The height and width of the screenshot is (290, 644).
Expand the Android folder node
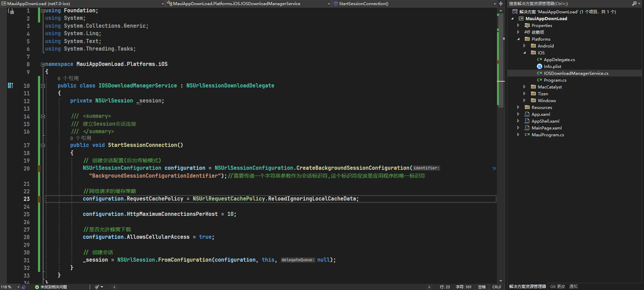pyautogui.click(x=525, y=46)
